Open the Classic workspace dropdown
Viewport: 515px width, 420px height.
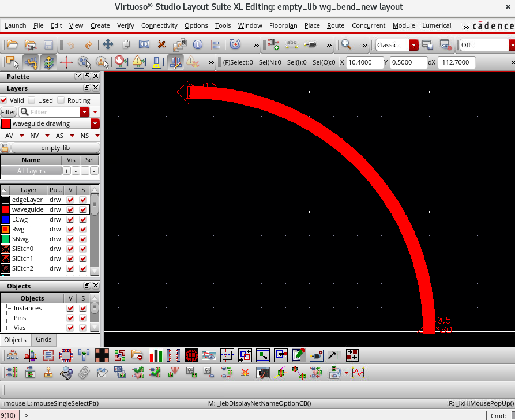(x=414, y=45)
